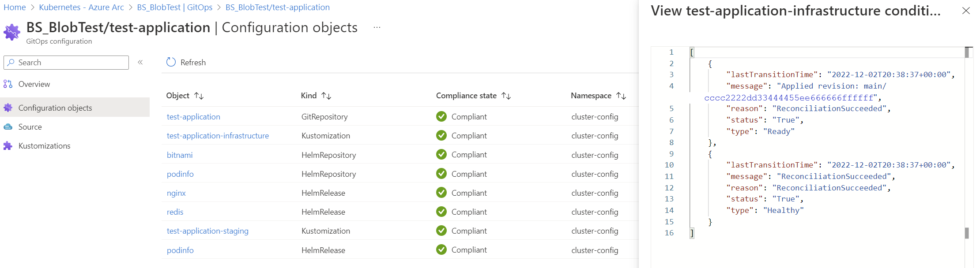Navigate to Kubernetes - Azure Arc breadcrumb

click(81, 7)
